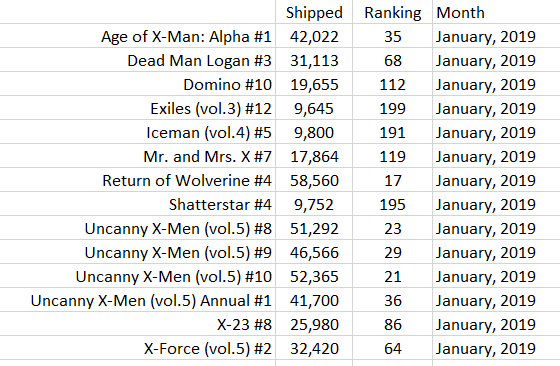Select the Ranking column header cell

(x=392, y=12)
